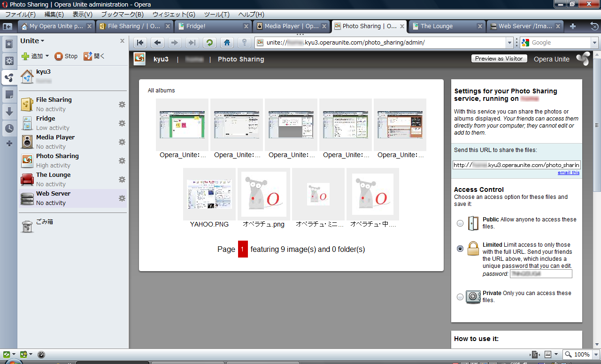Click the 開く open button in Unite panel
601x364 pixels.
(94, 56)
